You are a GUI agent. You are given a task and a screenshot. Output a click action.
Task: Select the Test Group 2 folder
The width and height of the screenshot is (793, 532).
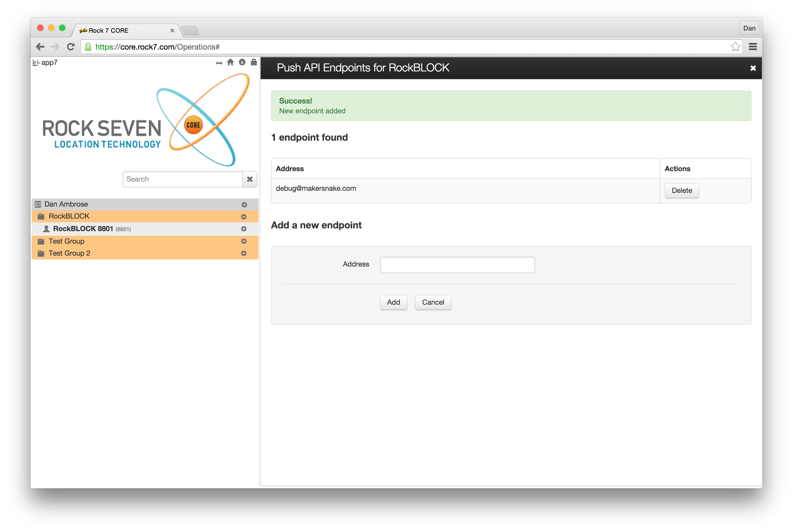point(145,253)
